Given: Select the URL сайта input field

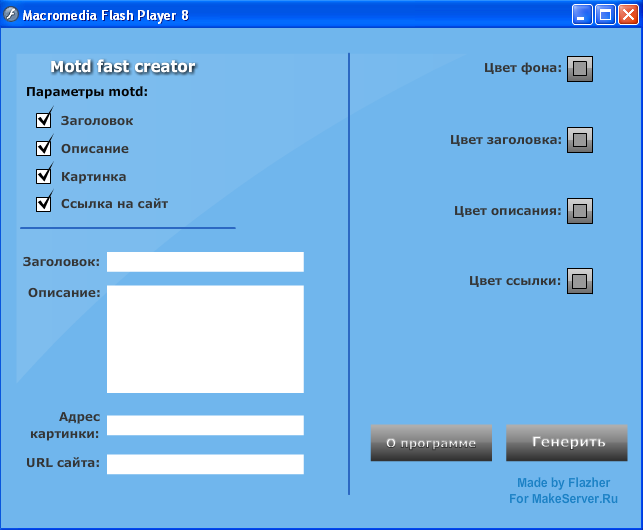Looking at the screenshot, I should 205,464.
